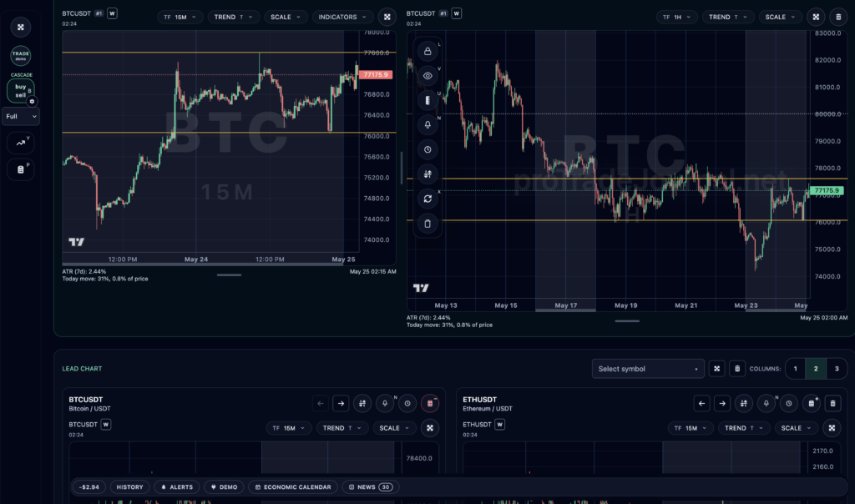This screenshot has width=855, height=504.
Task: Maximize the top-left 15M chart
Action: point(387,17)
